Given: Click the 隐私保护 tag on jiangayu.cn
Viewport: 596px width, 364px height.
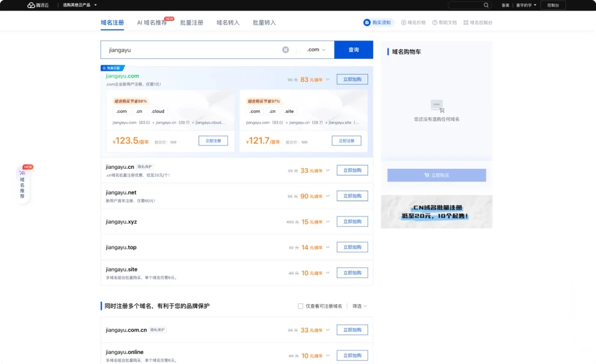Looking at the screenshot, I should pyautogui.click(x=144, y=167).
